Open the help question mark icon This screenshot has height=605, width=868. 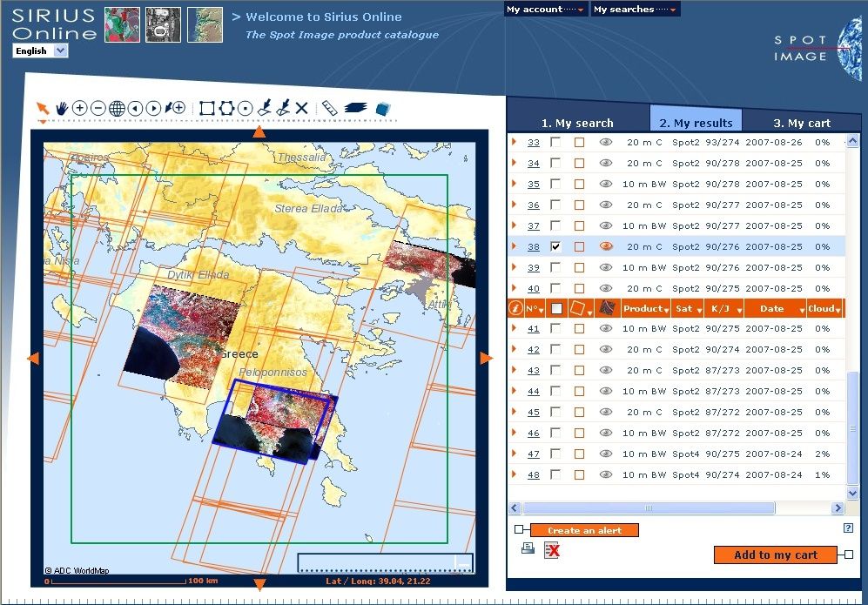[848, 528]
